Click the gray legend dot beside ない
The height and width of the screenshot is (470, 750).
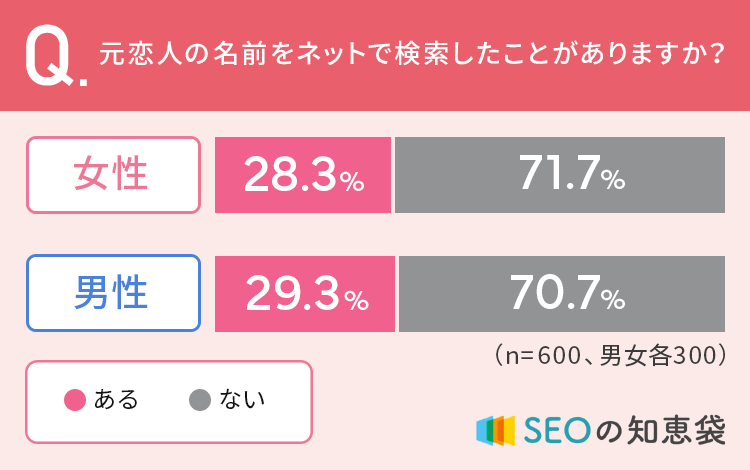(x=199, y=401)
